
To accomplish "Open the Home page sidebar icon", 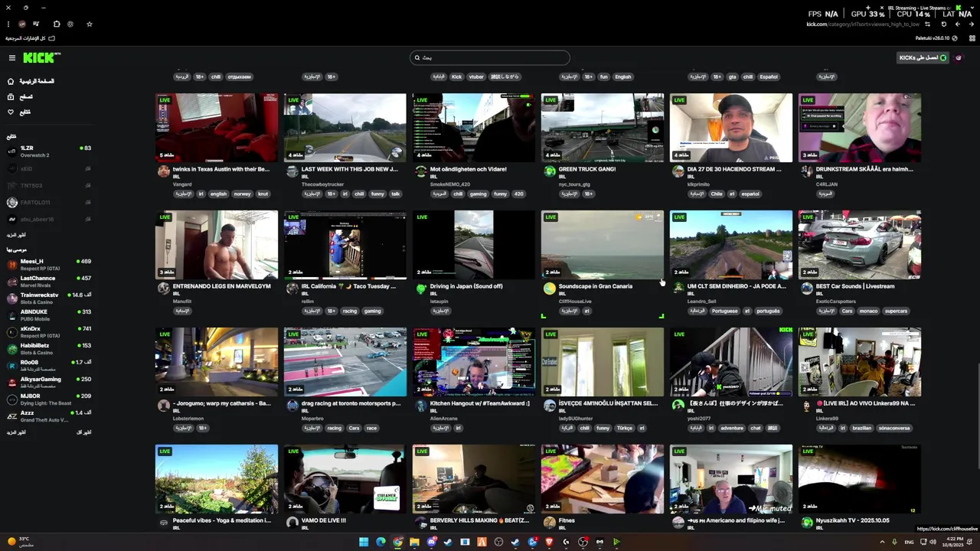I will [11, 81].
